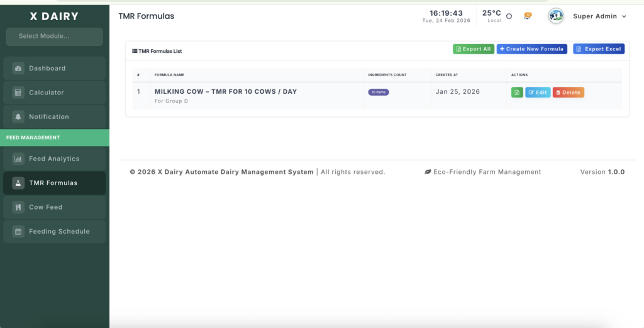Viewport: 644px width, 328px height.
Task: Toggle theme using sun icon near temperature
Action: pyautogui.click(x=509, y=16)
